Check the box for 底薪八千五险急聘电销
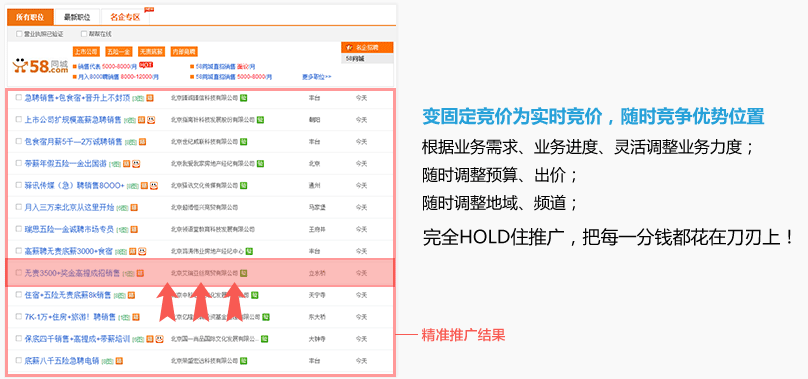The image size is (808, 379). 19,360
